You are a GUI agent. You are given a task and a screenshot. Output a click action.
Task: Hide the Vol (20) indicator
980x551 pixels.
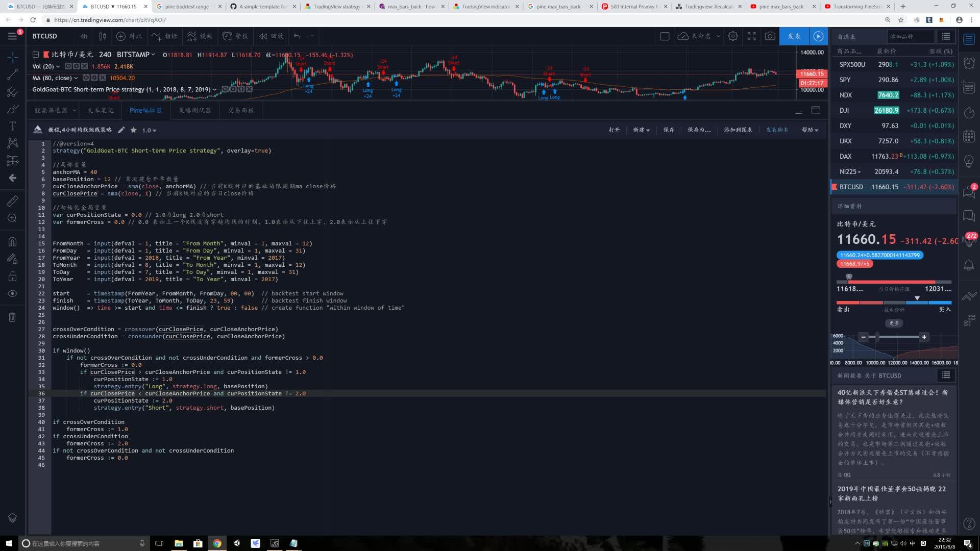(68, 66)
